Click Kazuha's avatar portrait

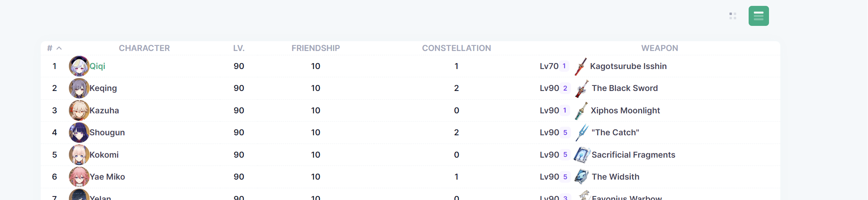click(79, 110)
